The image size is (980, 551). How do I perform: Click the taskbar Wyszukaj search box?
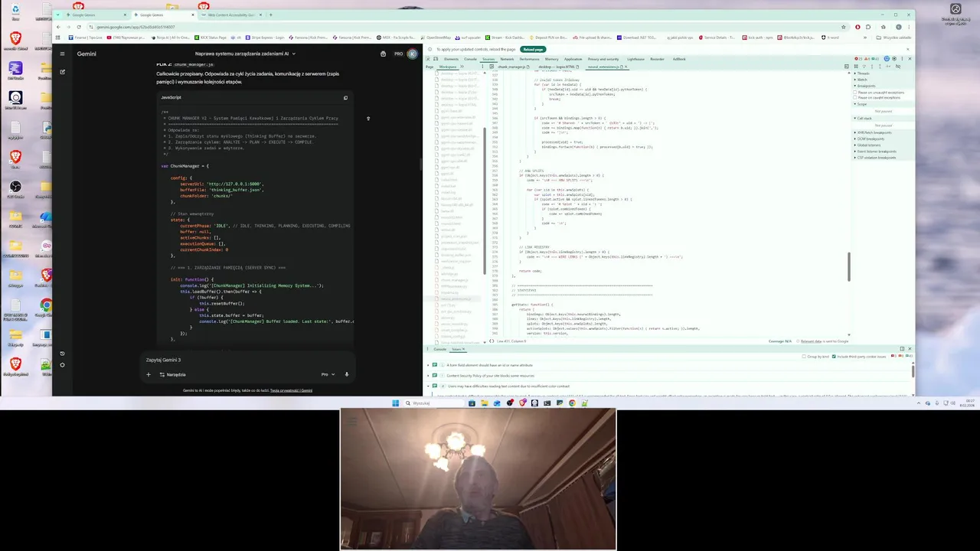[433, 403]
